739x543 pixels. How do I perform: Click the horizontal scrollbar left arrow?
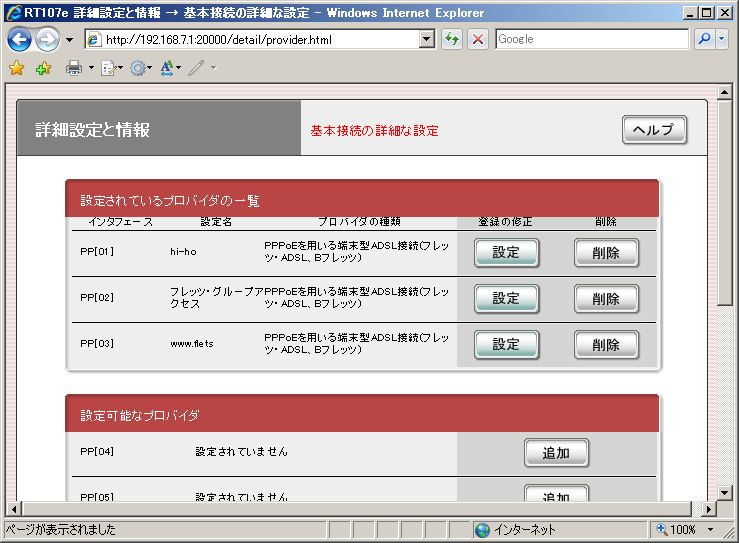[15, 509]
